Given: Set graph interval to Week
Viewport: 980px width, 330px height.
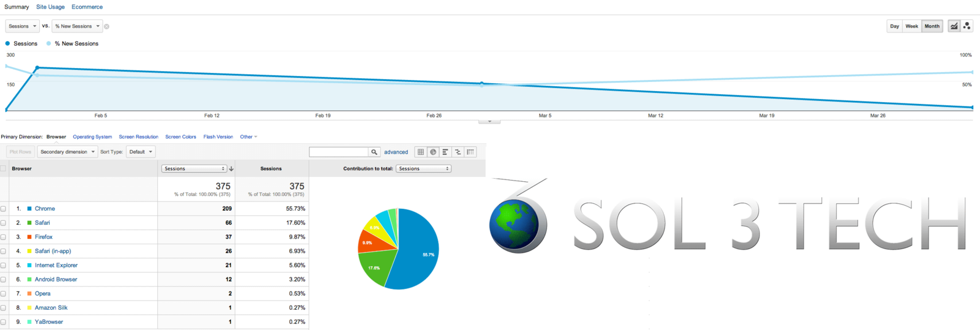Looking at the screenshot, I should click(912, 26).
